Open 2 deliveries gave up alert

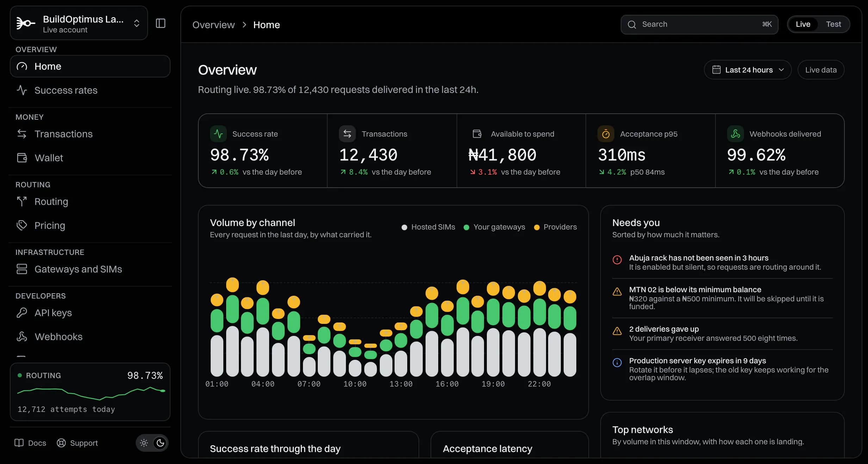(x=723, y=333)
